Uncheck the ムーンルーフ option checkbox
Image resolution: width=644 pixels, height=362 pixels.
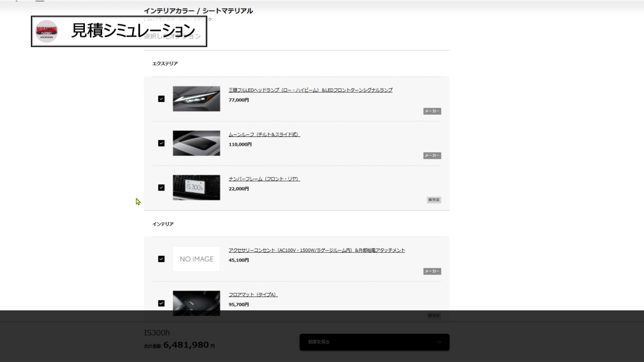click(161, 143)
